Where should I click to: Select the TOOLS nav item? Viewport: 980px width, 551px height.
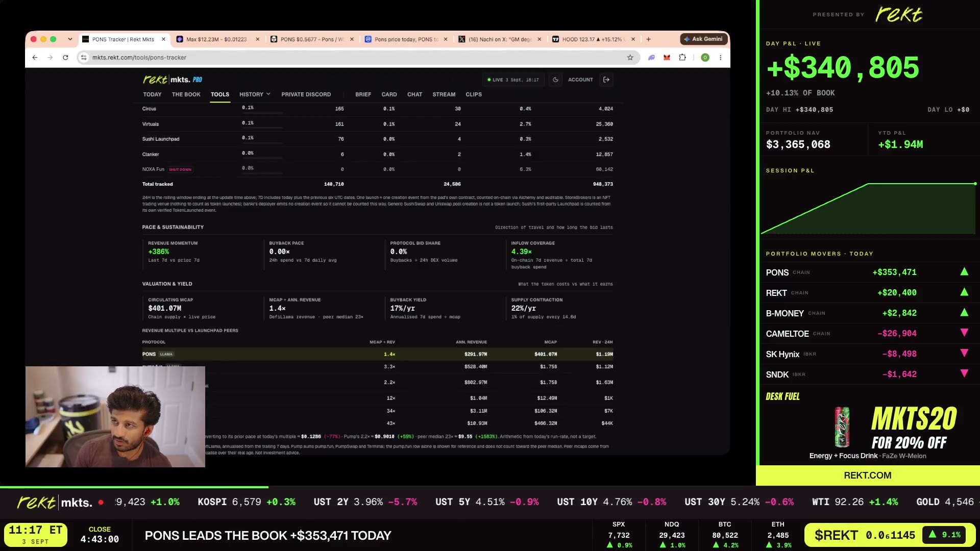coord(220,94)
